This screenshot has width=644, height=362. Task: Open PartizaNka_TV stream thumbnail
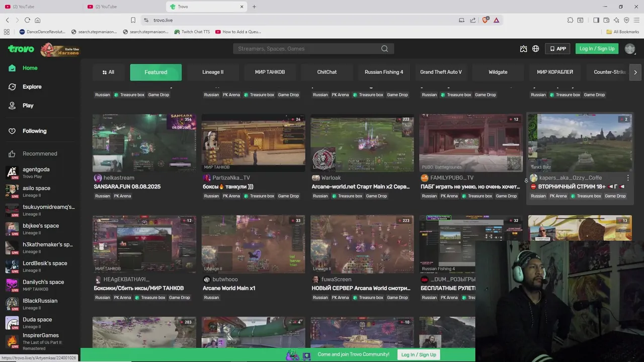click(x=253, y=143)
